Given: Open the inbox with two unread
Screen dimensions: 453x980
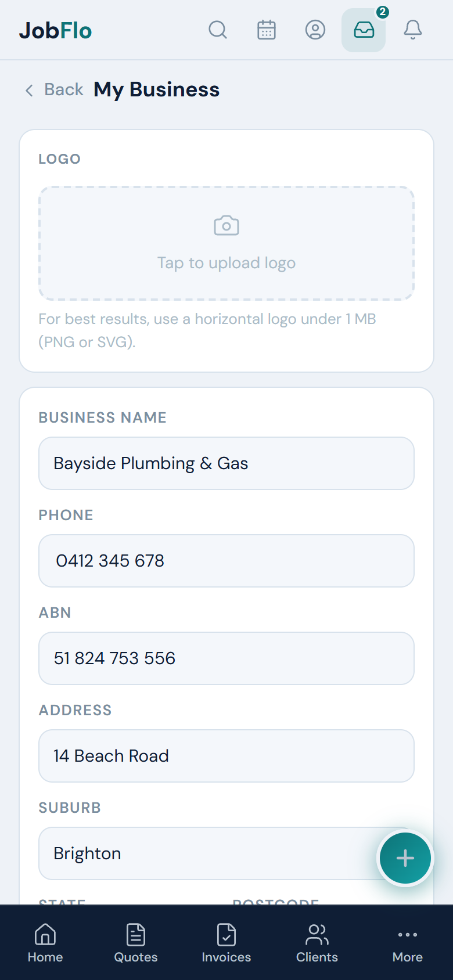Looking at the screenshot, I should 364,30.
